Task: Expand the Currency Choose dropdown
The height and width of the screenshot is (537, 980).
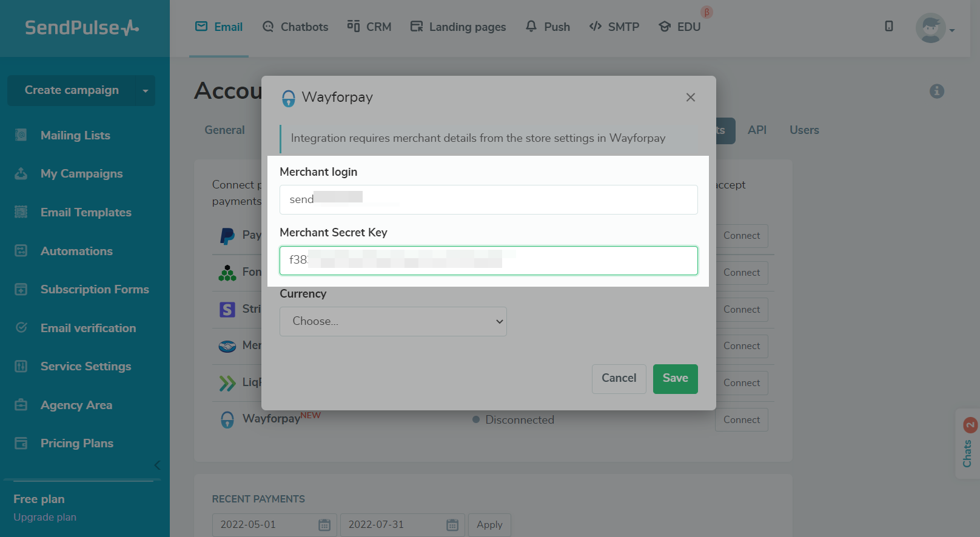Action: [393, 321]
